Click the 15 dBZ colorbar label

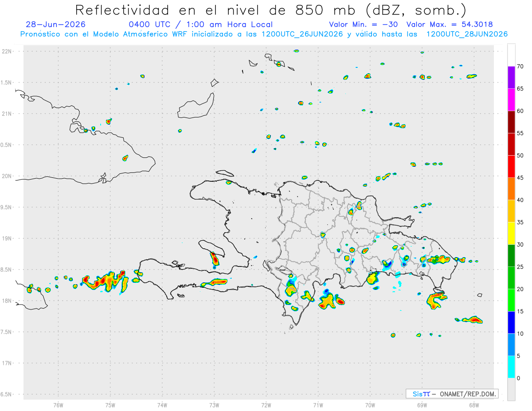coord(520,311)
